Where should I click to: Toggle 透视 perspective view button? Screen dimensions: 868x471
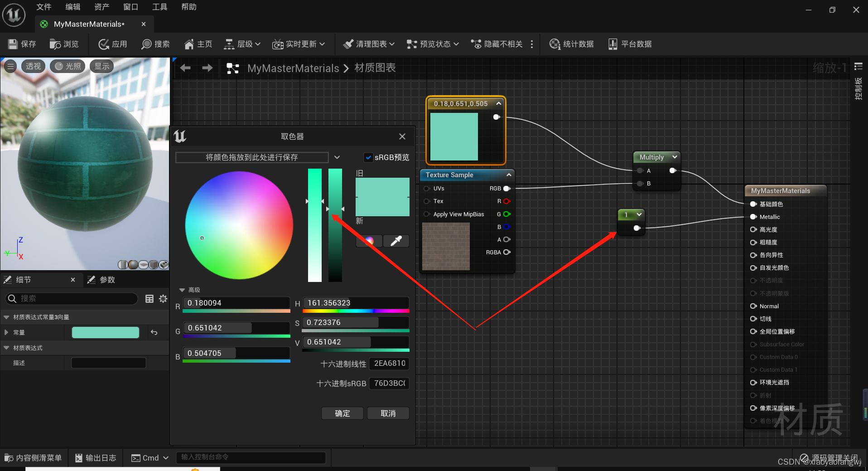pos(33,66)
